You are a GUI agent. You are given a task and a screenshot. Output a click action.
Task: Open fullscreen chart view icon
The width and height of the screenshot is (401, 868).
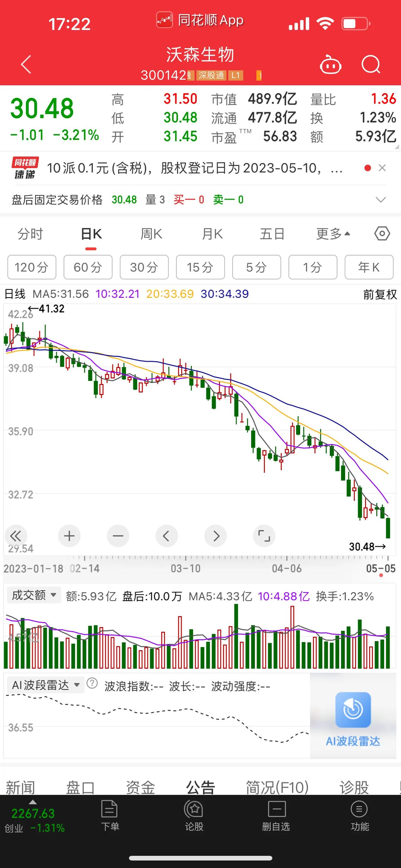coord(264,536)
